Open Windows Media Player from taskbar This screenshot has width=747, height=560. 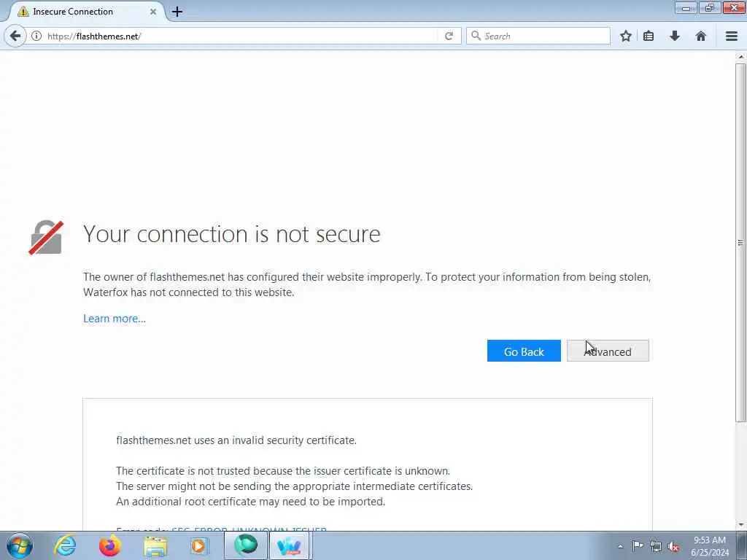(x=200, y=545)
